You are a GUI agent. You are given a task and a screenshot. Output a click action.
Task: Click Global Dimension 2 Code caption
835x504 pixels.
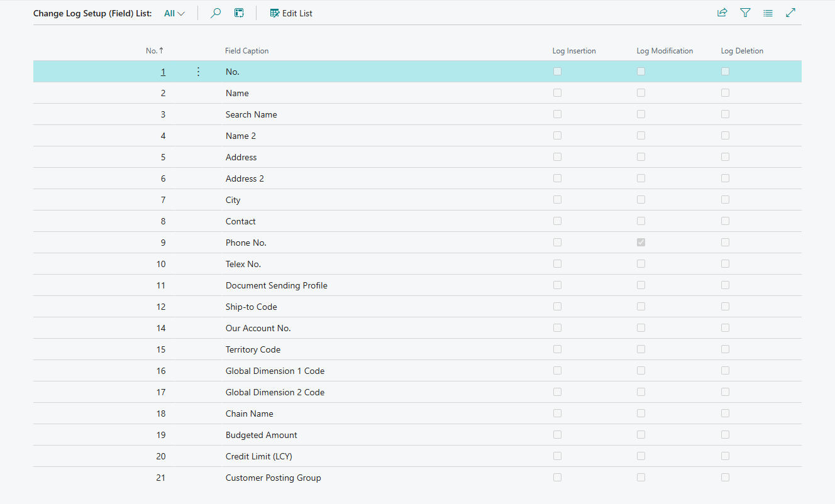(275, 392)
